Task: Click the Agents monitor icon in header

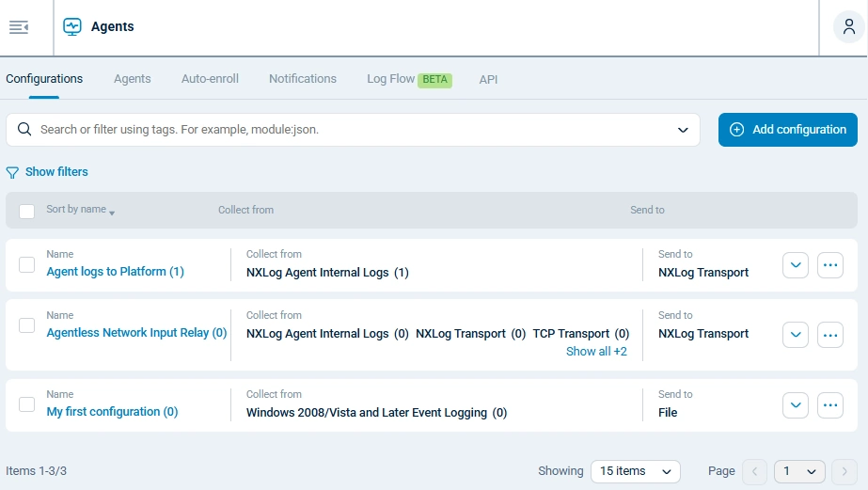Action: coord(72,27)
